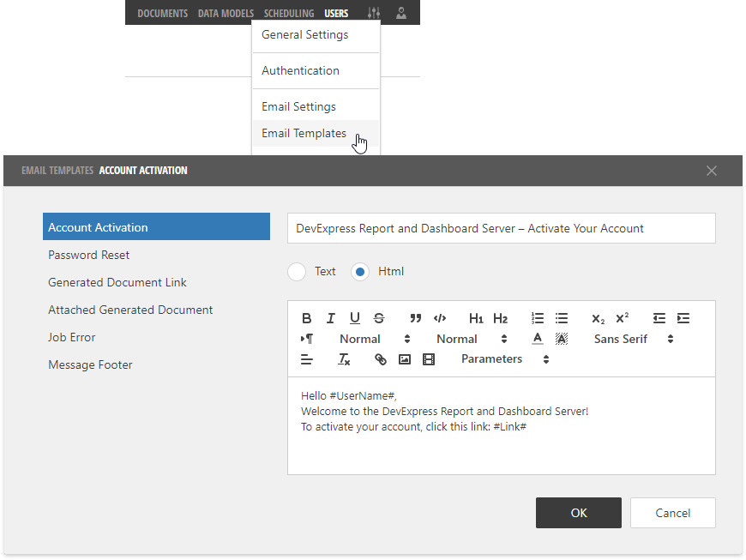This screenshot has width=746, height=560.
Task: Insert a code block
Action: coord(440,318)
